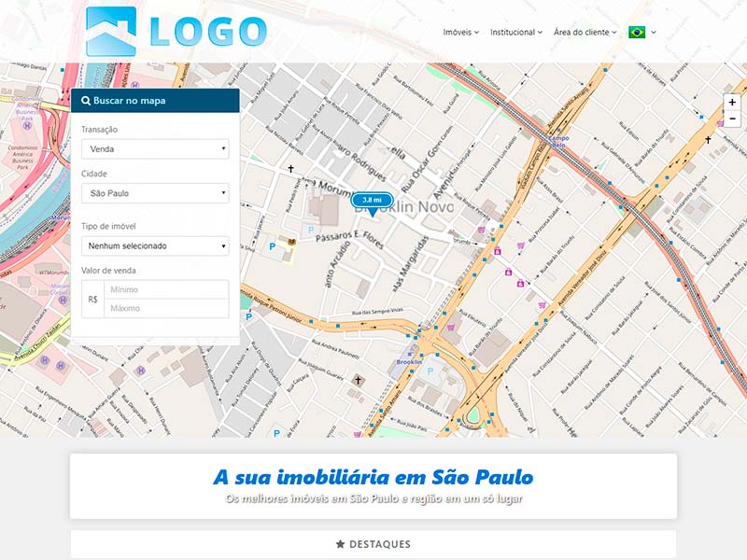Screen dimensions: 747x560
Task: Open the Imóveis menu
Action: [460, 33]
